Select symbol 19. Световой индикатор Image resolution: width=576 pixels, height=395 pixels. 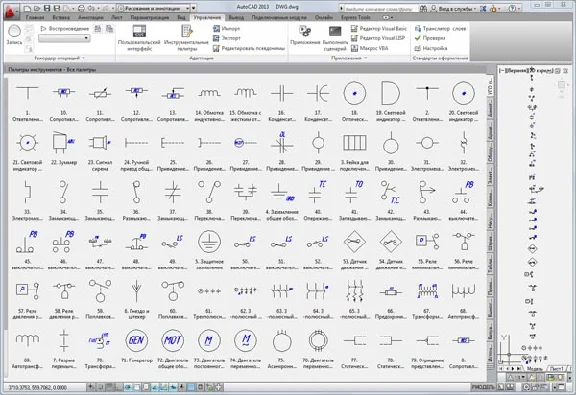(x=390, y=101)
